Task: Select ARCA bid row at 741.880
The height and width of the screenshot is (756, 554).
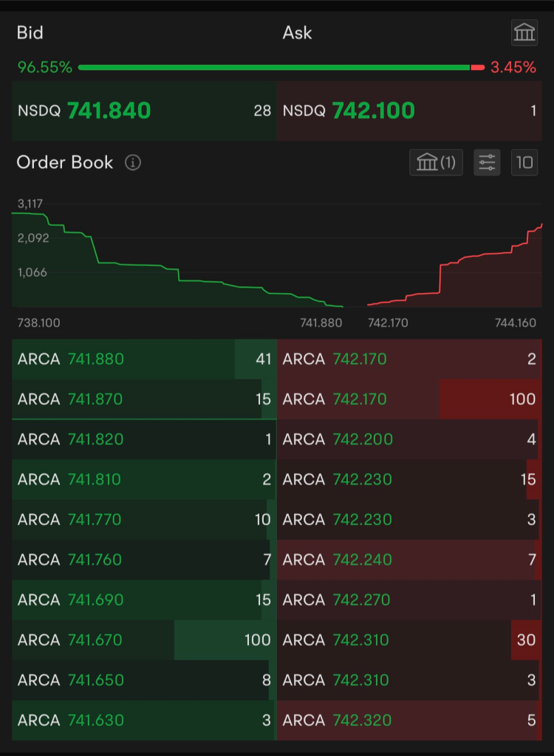Action: point(144,360)
